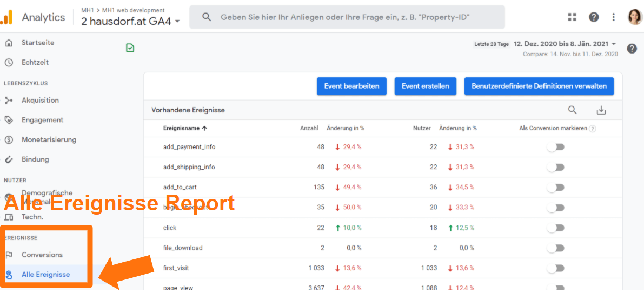644x293 pixels.
Task: Click the add_shipping_info event name
Action: coord(189,167)
